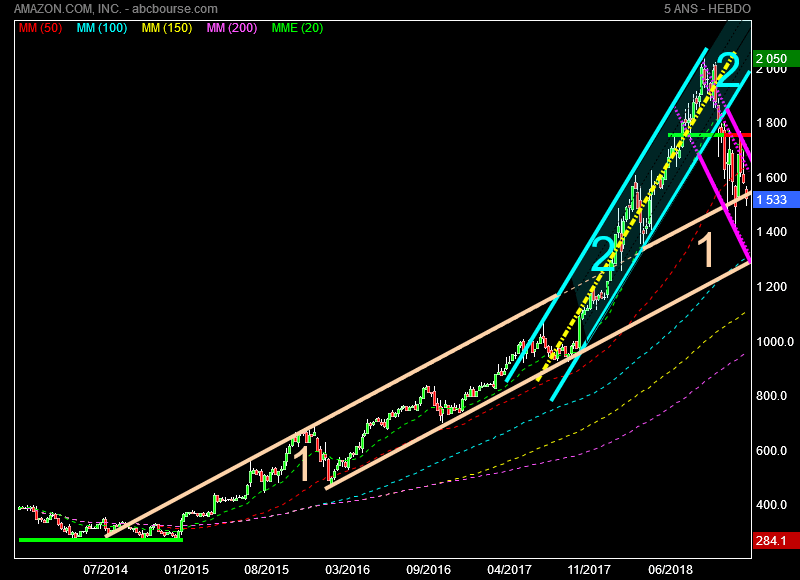
Task: Click the 06/2018 date axis label
Action: 670,570
